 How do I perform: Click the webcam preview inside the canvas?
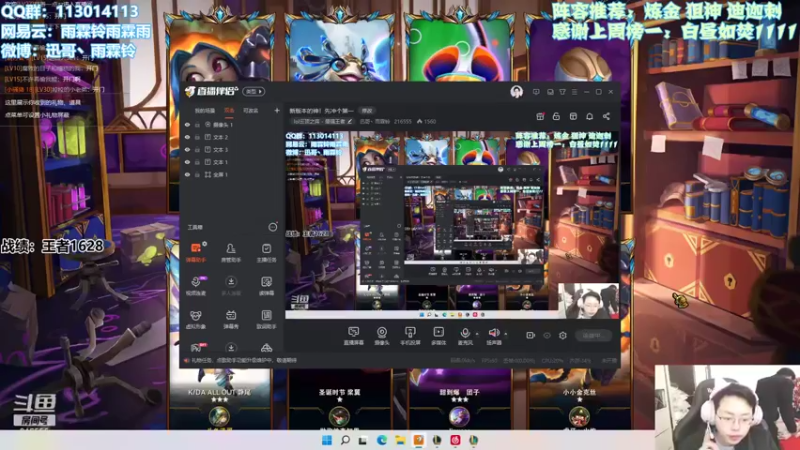588,301
